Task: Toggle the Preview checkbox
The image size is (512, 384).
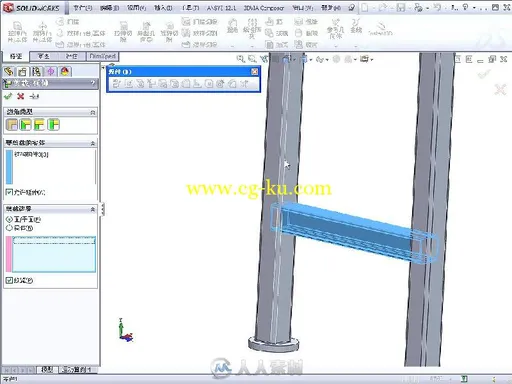Action: coord(9,280)
